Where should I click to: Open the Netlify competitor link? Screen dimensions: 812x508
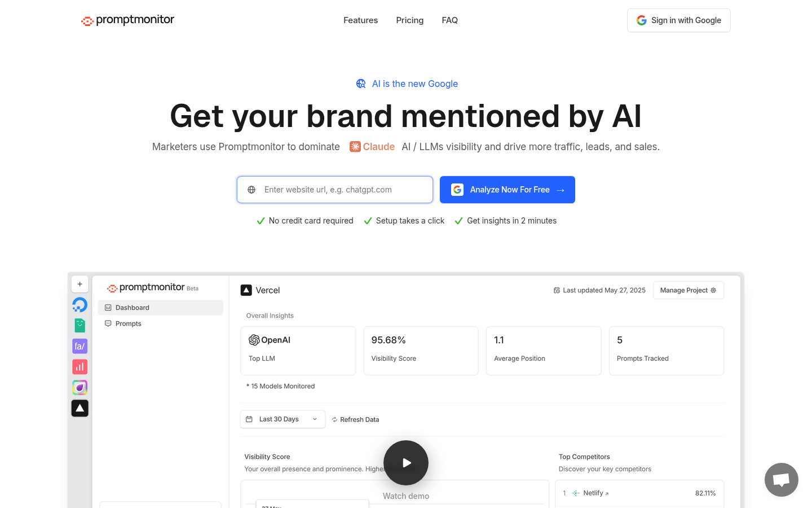coord(596,493)
